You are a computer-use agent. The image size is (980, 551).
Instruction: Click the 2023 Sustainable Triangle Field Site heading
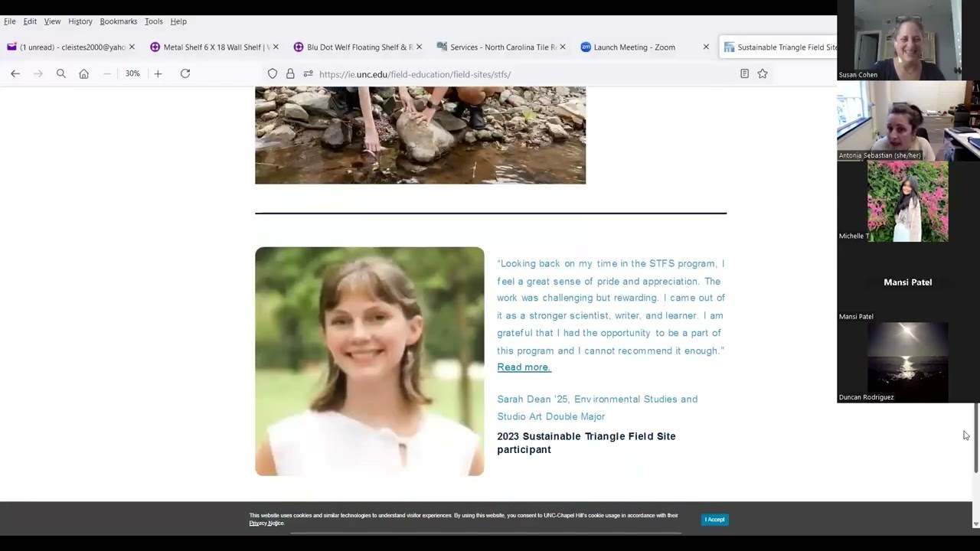[586, 443]
